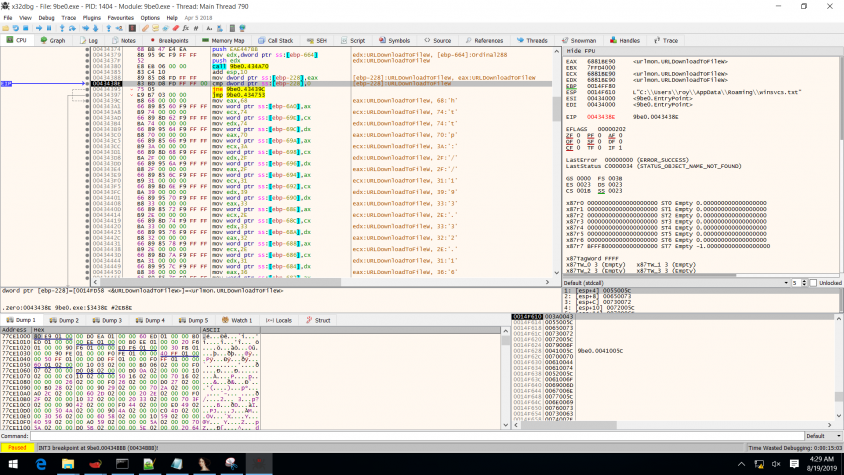This screenshot has height=475, width=844.
Task: Select the 'jmp 9be0.434753' instruction
Action: point(238,95)
